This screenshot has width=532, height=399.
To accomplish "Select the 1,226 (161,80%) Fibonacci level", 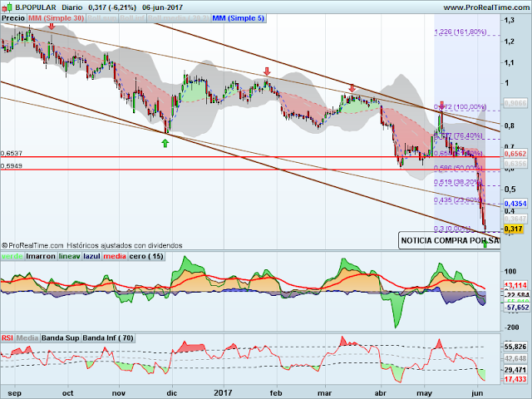I will coord(460,32).
